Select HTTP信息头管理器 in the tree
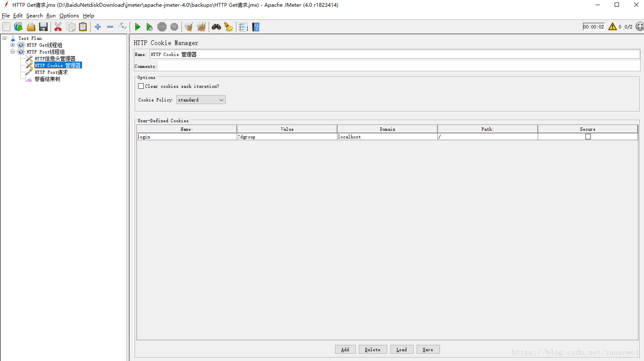Viewport: 644px width, 361px height. coord(55,59)
